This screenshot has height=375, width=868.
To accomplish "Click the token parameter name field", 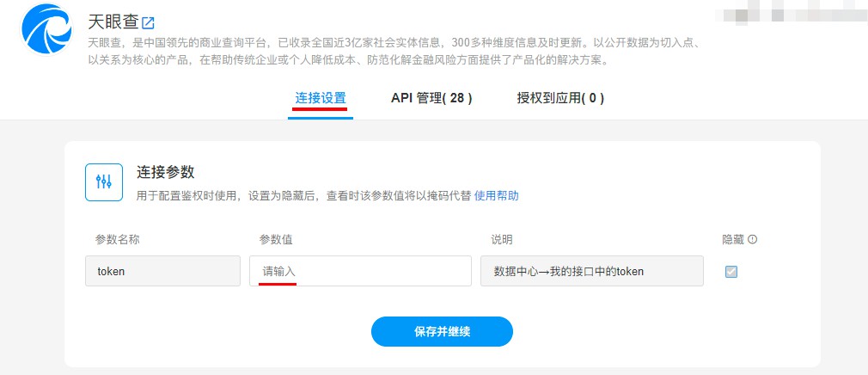I will 162,271.
